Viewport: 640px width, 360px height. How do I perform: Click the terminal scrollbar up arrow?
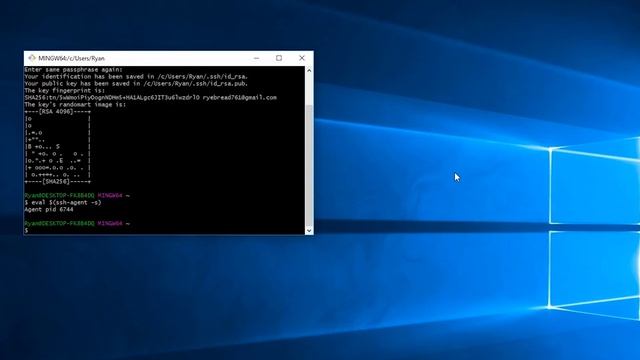(309, 71)
